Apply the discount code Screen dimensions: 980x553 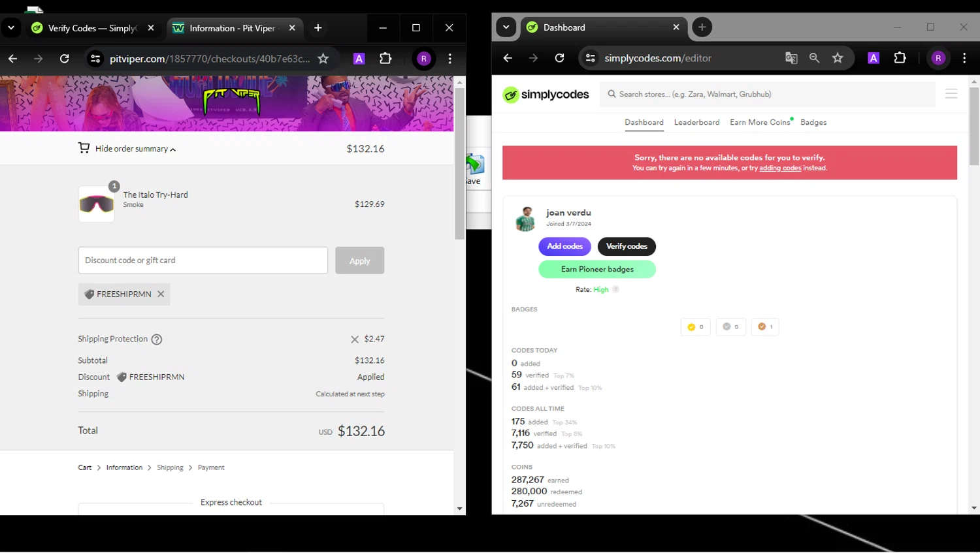pos(360,261)
